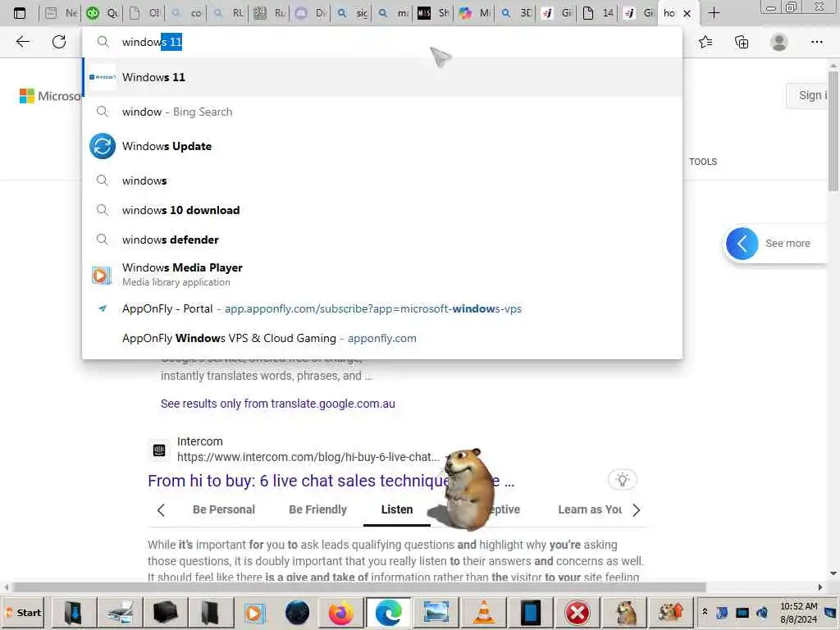Reload the page with refresh icon
This screenshot has width=840, height=630.
(59, 42)
